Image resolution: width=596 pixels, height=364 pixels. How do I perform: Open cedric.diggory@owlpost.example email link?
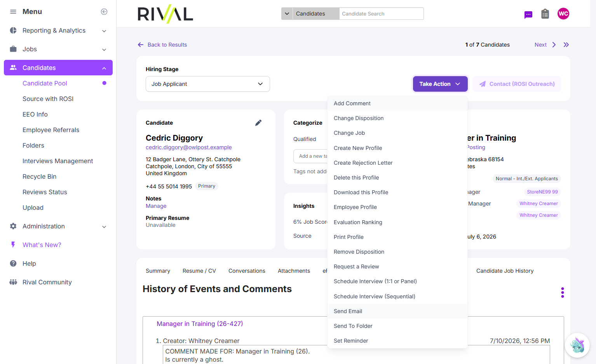189,147
